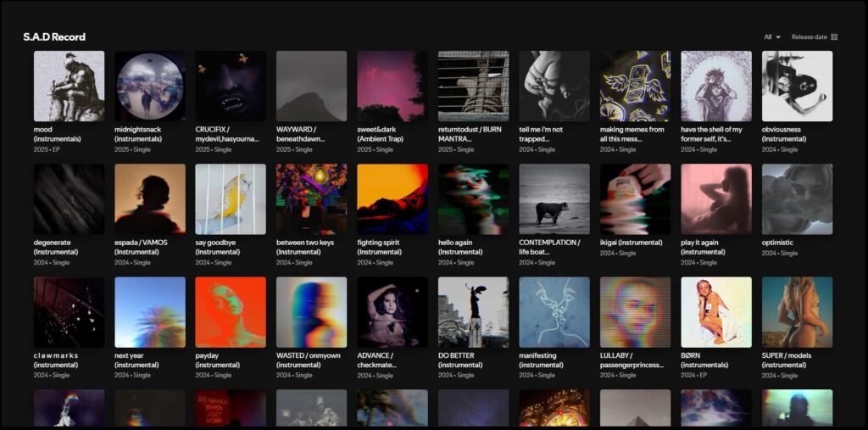
Task: Click the 'say goodbye (Instrumental)' title
Action: point(218,247)
